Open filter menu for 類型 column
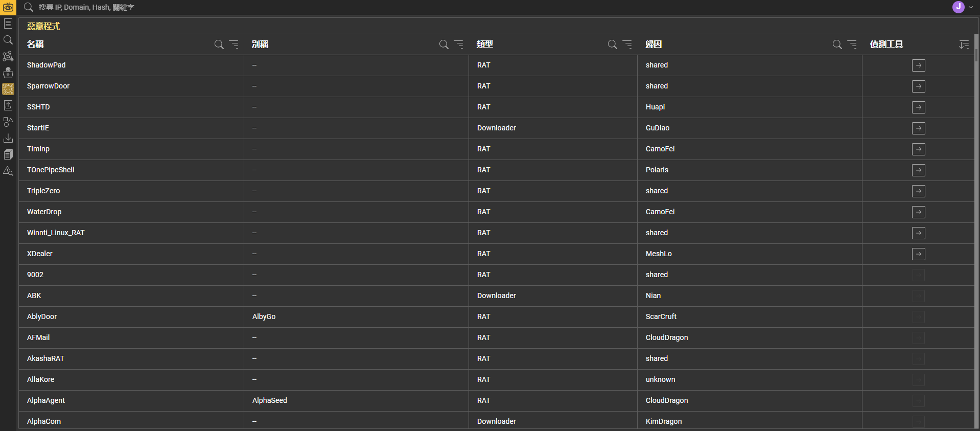The width and height of the screenshot is (980, 431). [627, 44]
